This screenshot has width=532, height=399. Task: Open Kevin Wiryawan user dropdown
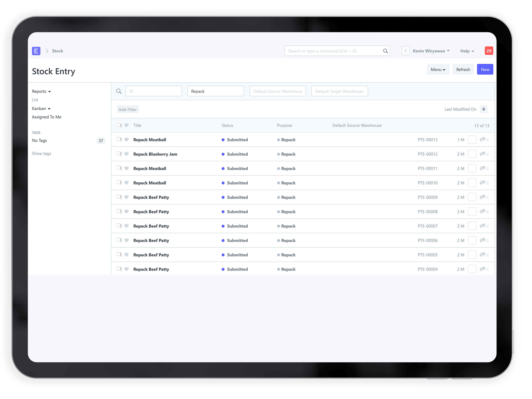click(x=431, y=51)
